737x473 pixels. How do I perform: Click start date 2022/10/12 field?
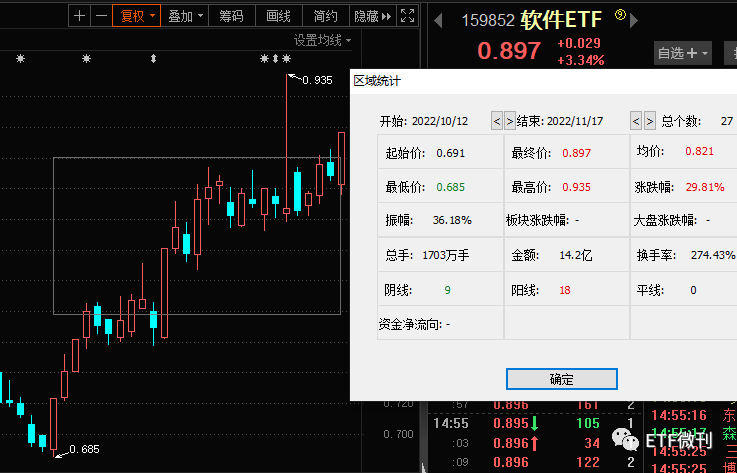(440, 121)
